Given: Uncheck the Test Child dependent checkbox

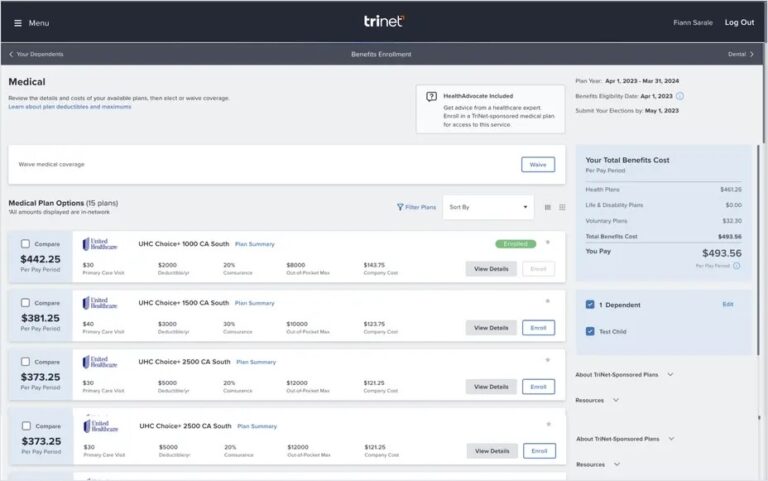Looking at the screenshot, I should point(590,331).
